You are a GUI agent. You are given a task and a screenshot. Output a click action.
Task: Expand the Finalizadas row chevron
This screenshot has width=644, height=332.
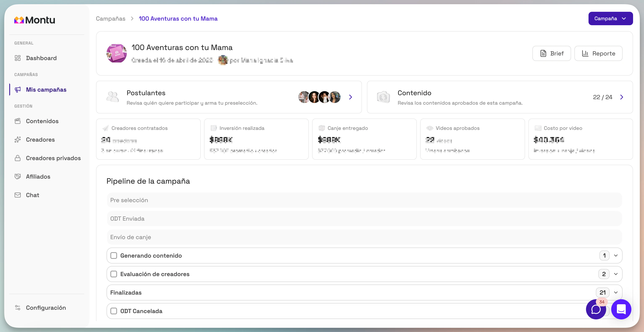tap(616, 292)
